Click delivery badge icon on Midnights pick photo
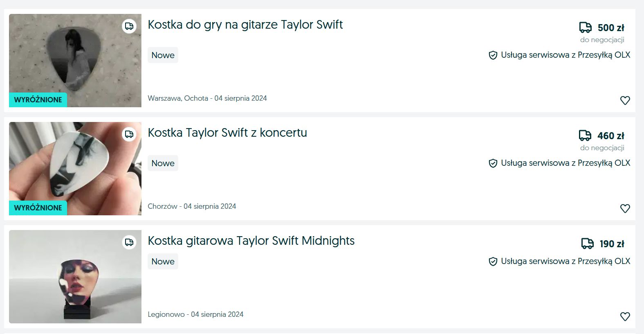644x334 pixels. point(129,242)
